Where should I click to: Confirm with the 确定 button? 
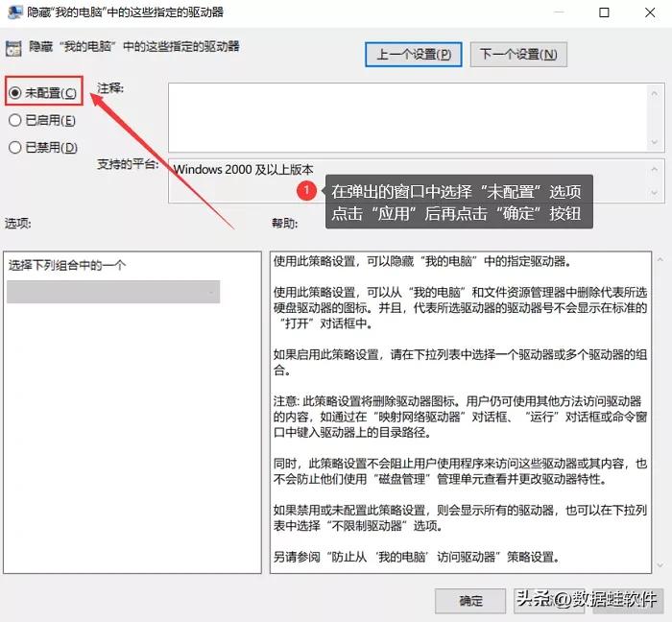(470, 601)
